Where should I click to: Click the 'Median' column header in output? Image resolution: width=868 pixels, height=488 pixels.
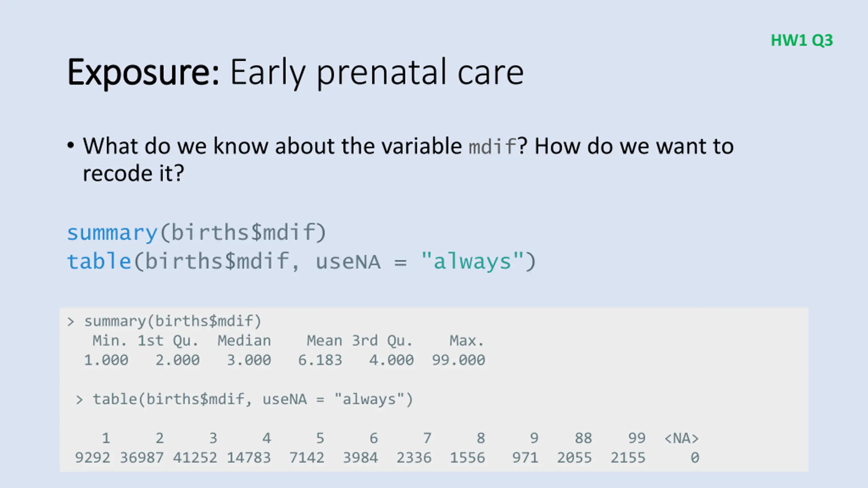[x=244, y=341]
